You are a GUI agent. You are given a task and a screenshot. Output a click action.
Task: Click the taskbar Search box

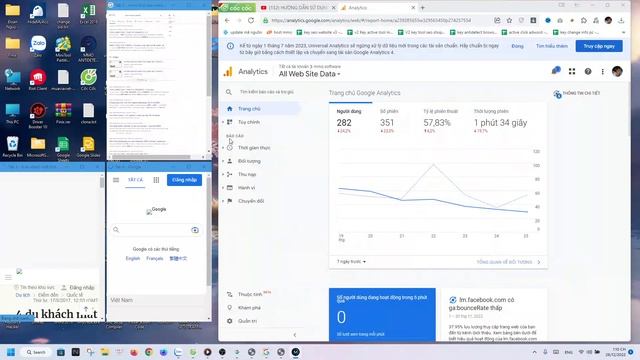tap(36, 352)
